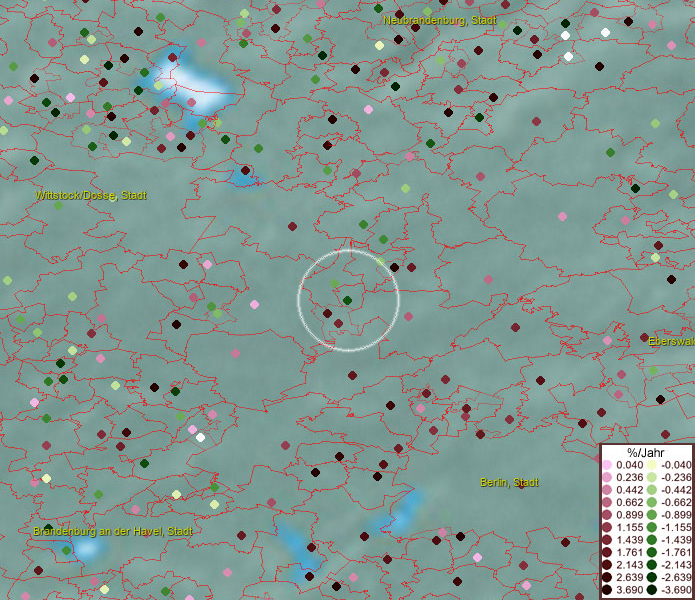Click the legend value '-2.639'
Viewport: 695px width, 600px height.
coord(676,577)
